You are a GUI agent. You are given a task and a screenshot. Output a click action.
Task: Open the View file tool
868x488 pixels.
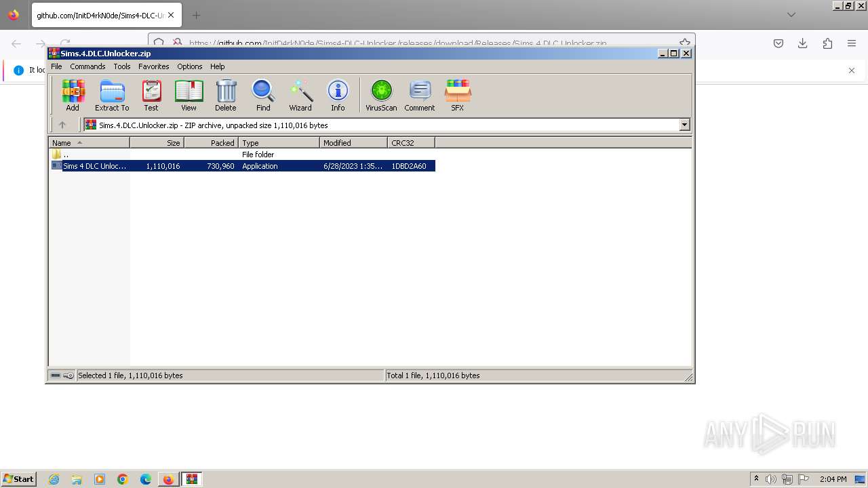click(189, 95)
